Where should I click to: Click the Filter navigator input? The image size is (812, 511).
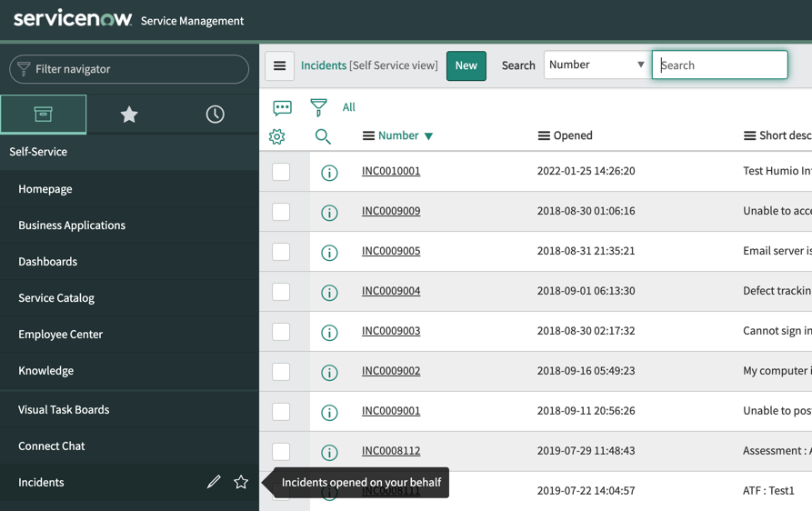tap(129, 69)
